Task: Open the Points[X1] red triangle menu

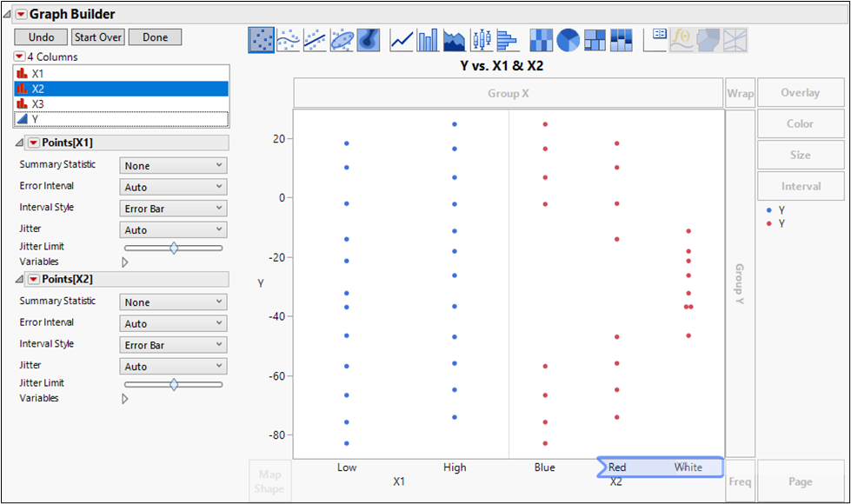Action: (x=34, y=143)
